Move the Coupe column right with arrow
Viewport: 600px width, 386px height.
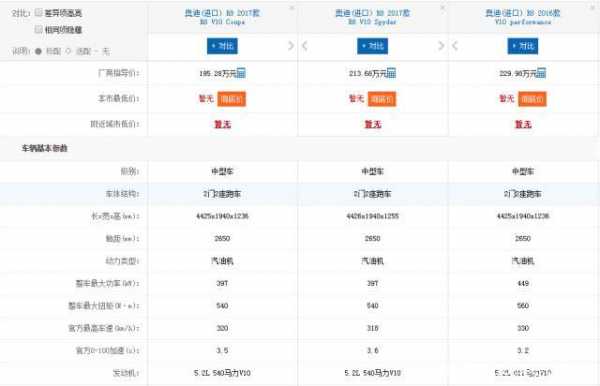(x=291, y=46)
